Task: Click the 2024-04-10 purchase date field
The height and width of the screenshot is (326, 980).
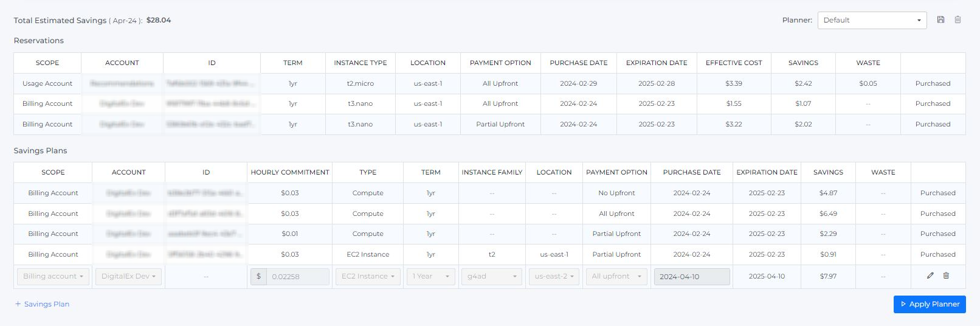Action: (x=691, y=277)
